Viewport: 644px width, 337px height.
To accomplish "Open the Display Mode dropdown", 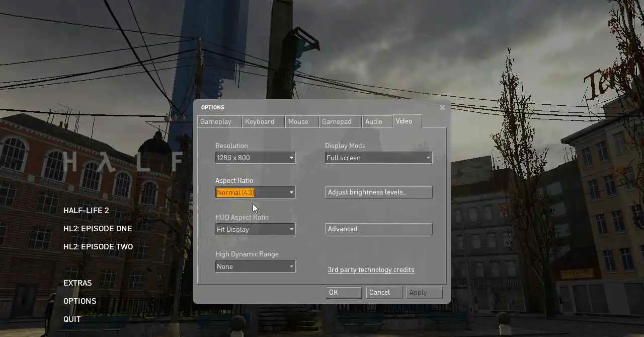I will tap(378, 158).
